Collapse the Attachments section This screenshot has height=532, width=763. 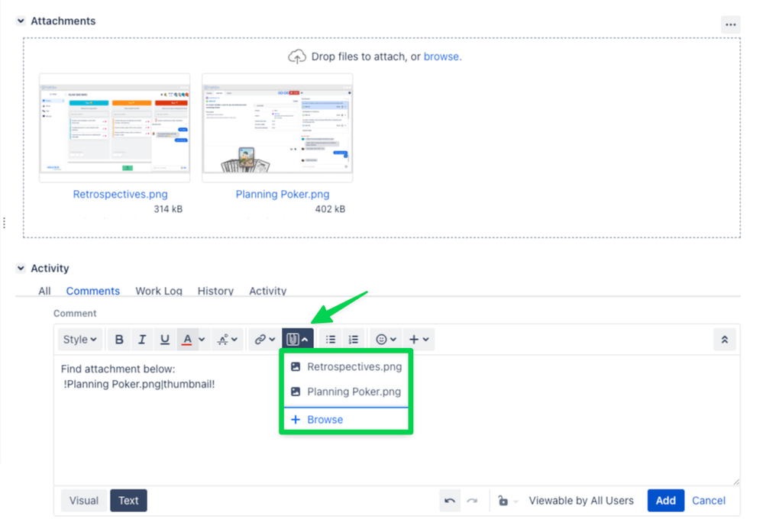[x=21, y=21]
